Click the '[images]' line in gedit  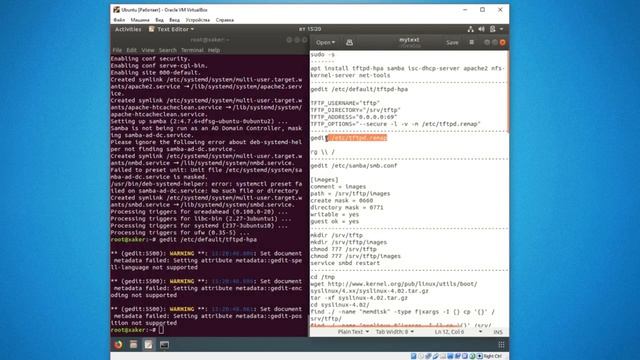[324, 179]
